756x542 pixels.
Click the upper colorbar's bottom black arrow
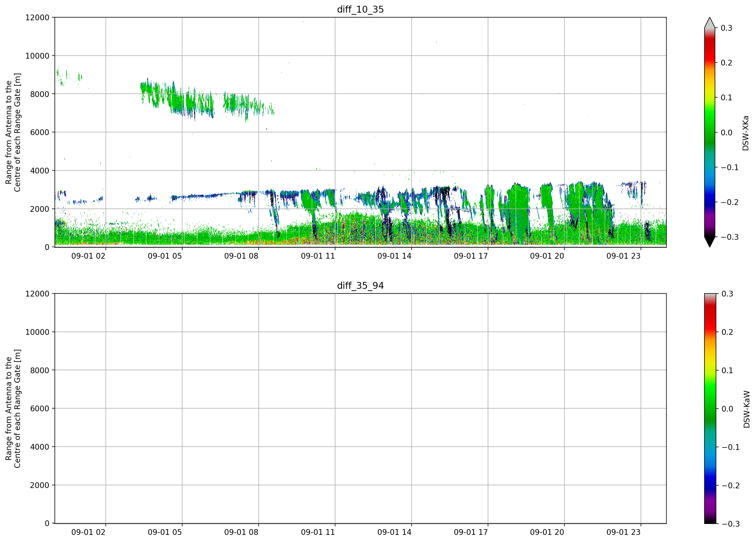pos(710,242)
